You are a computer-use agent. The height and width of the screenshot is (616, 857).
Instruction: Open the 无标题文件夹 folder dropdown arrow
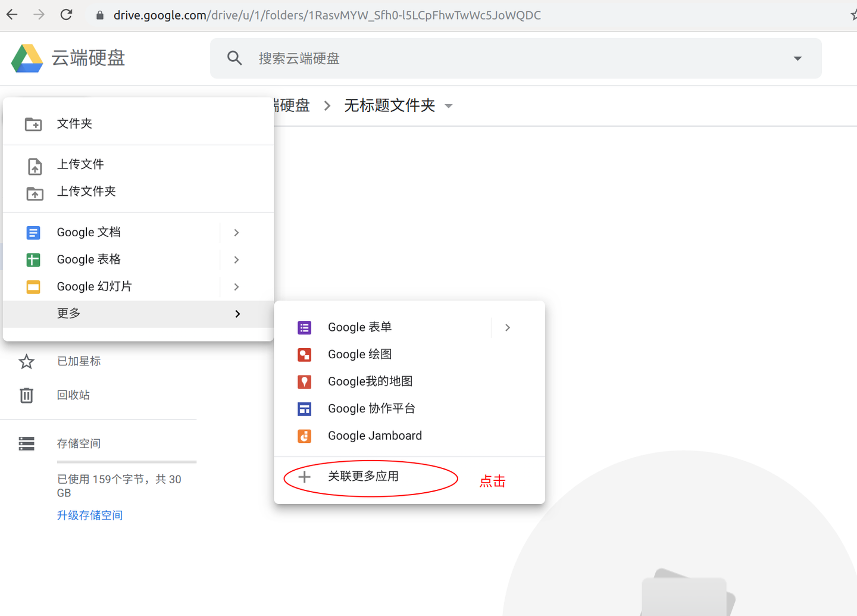click(449, 107)
